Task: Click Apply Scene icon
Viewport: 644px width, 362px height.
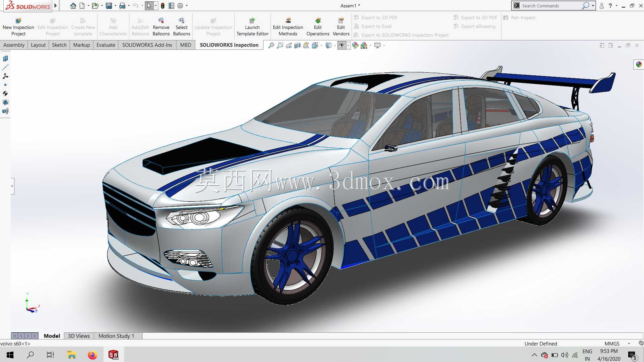Action: point(364,45)
